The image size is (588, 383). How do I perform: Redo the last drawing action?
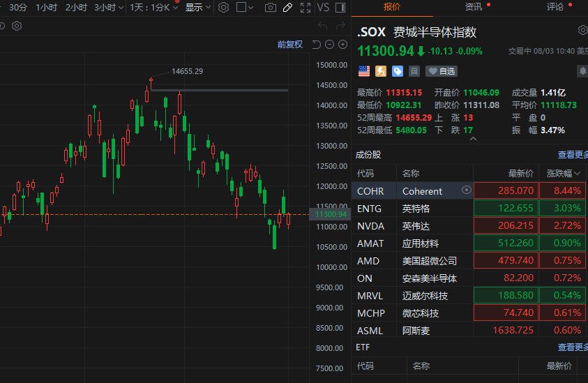coord(340,26)
